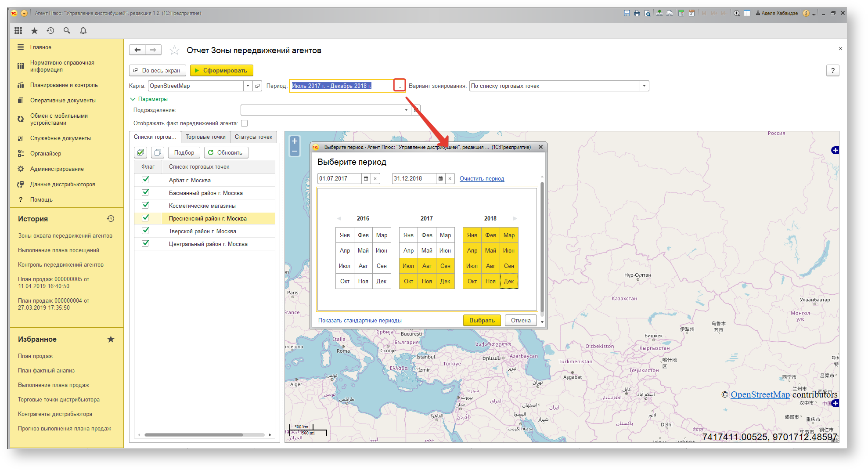868x470 pixels.
Task: Show next years with right arrow near 2018
Action: 515,218
